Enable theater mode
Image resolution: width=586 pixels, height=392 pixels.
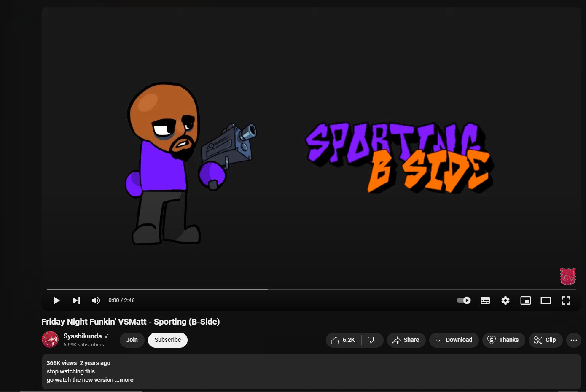tap(546, 301)
